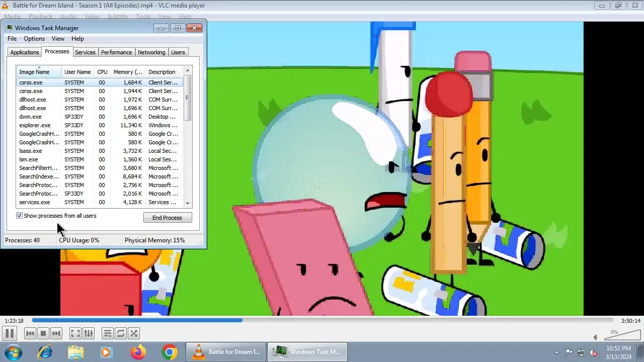Toggle VLC fullscreen mode
The width and height of the screenshot is (644, 362).
click(75, 333)
